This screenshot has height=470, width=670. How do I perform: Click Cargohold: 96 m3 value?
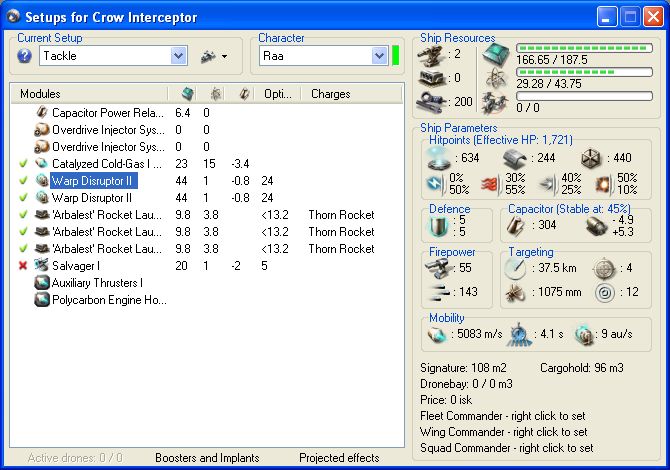(x=582, y=368)
